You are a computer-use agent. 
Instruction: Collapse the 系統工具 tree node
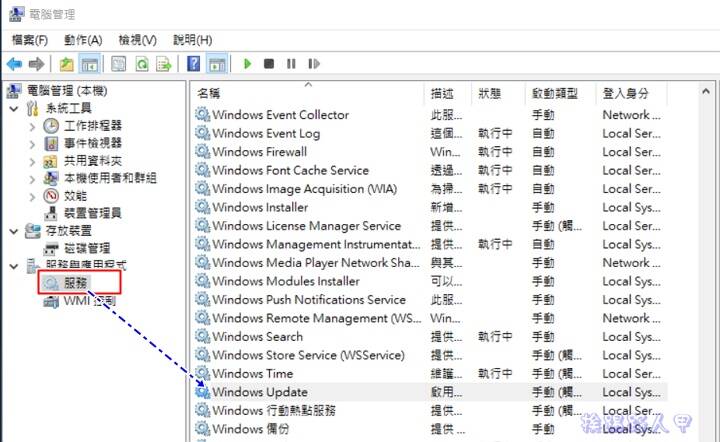[x=14, y=109]
